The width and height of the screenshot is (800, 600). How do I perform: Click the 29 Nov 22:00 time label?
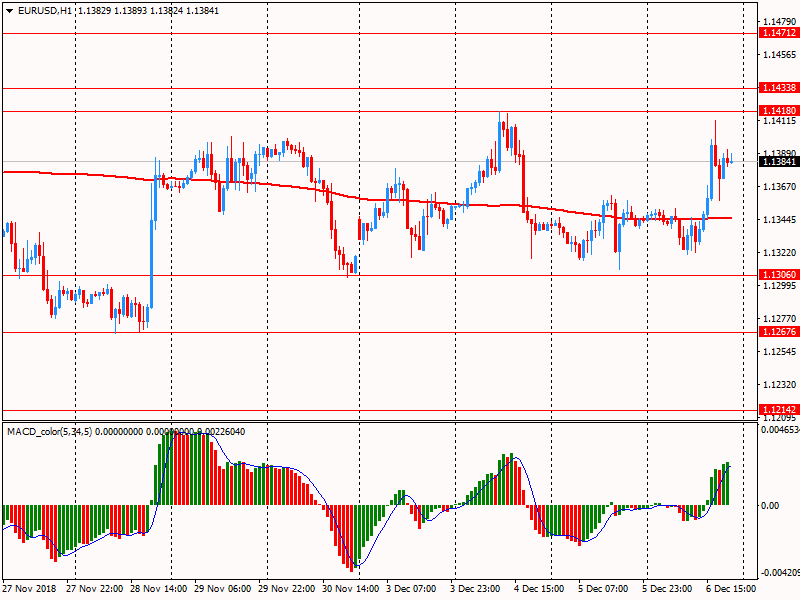pyautogui.click(x=286, y=589)
